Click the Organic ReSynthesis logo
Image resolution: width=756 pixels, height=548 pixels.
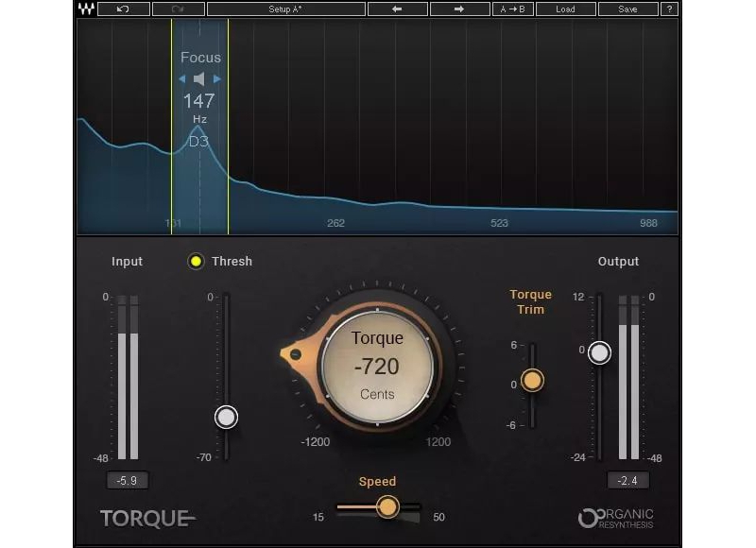[616, 518]
